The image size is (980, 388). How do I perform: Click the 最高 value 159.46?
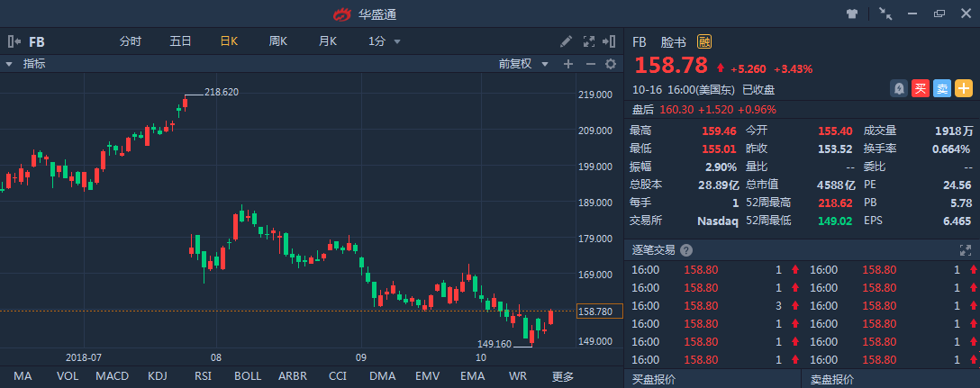[x=720, y=131]
